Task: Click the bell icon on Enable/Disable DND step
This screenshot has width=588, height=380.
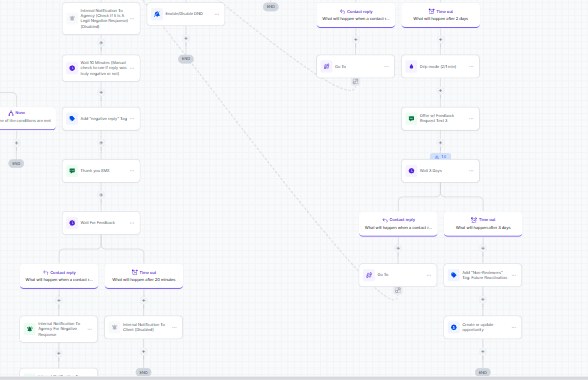Action: click(157, 14)
